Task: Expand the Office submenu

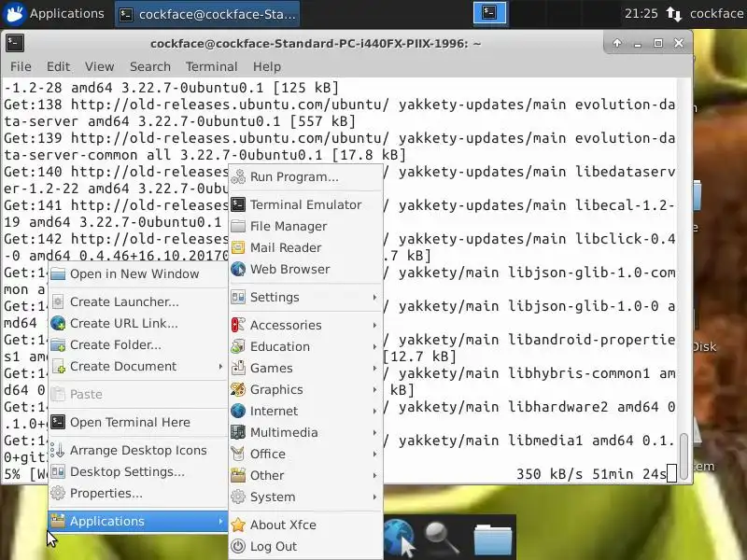Action: [x=305, y=454]
